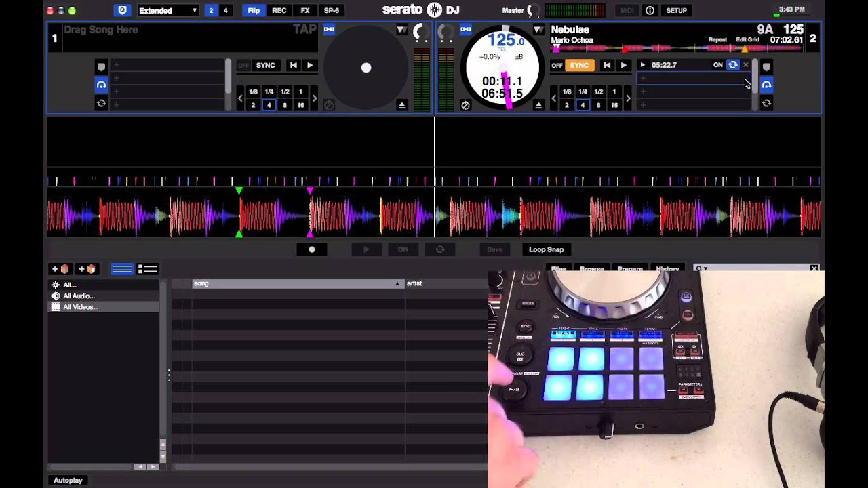Open deck 1 playback mode dropdown arrow
The height and width of the screenshot is (488, 868).
pyautogui.click(x=402, y=30)
